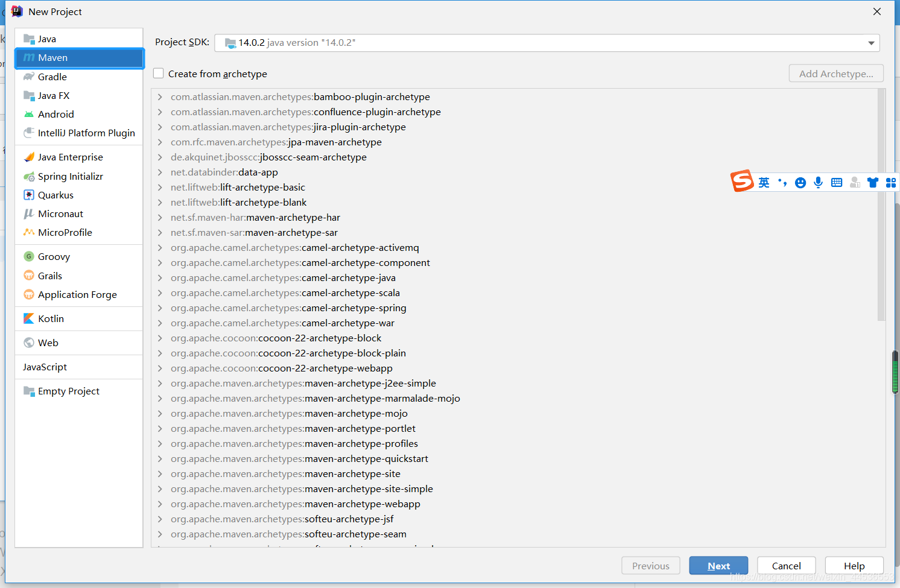
Task: Select Java Enterprise project type
Action: [x=79, y=157]
